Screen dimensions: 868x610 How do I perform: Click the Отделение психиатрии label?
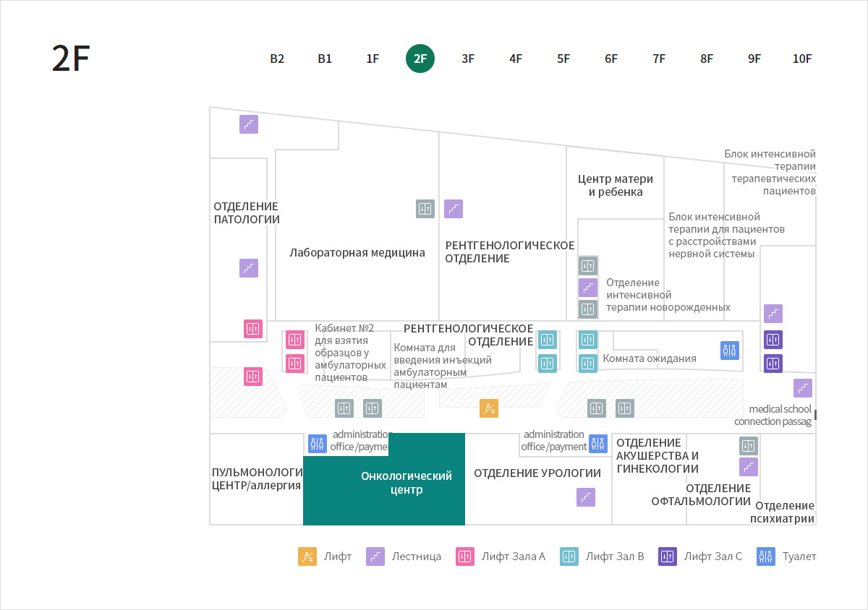pyautogui.click(x=783, y=512)
